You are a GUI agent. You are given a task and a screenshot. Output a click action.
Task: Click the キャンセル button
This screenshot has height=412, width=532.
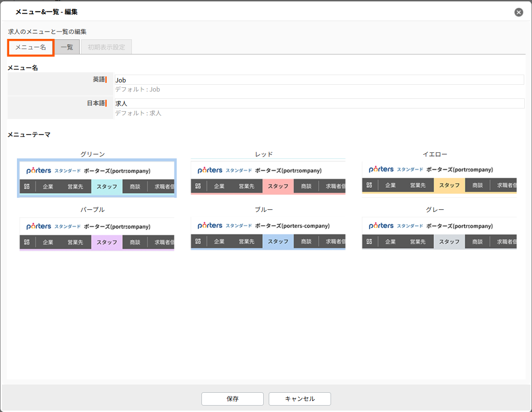[x=299, y=399]
